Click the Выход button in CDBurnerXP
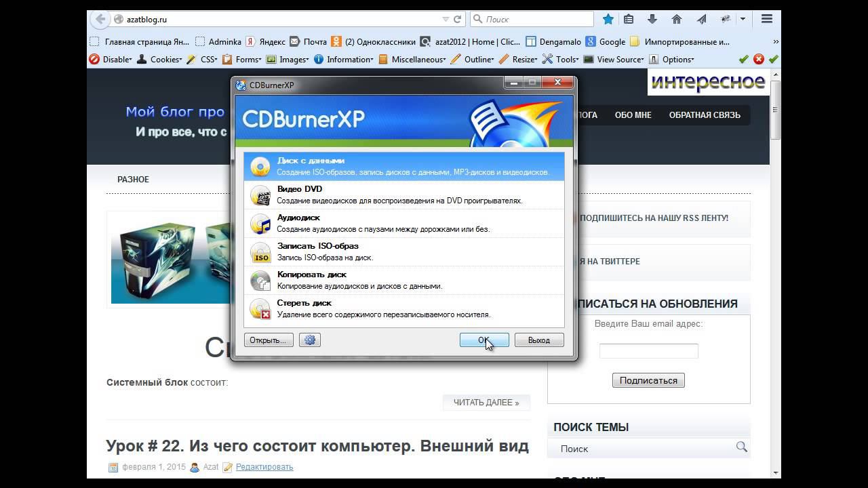The image size is (868, 488). click(539, 340)
